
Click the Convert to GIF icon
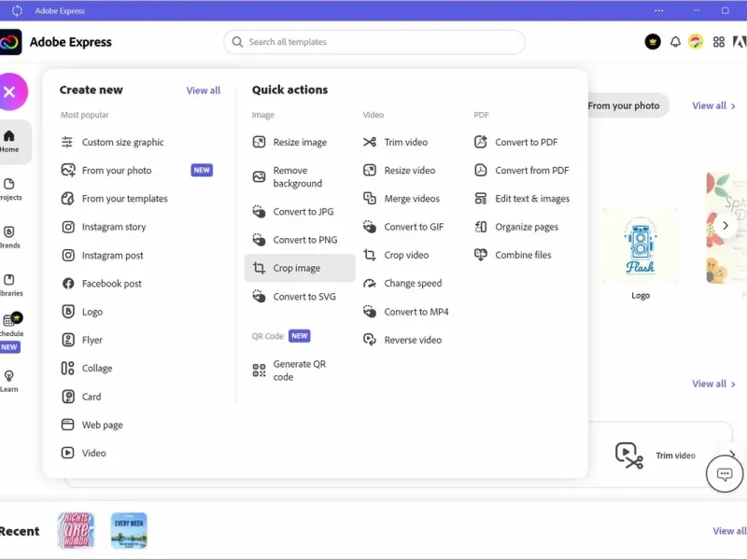pos(370,227)
